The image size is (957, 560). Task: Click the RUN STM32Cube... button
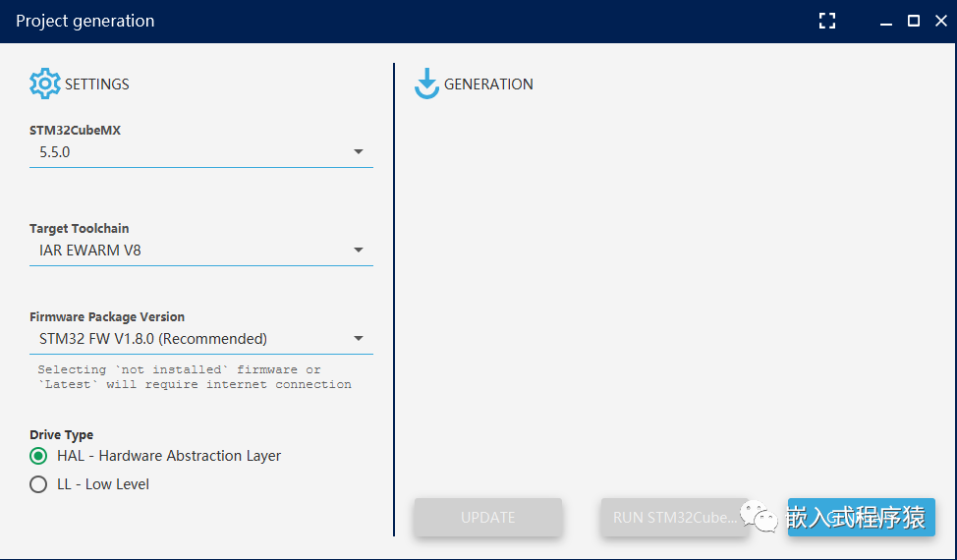[675, 518]
